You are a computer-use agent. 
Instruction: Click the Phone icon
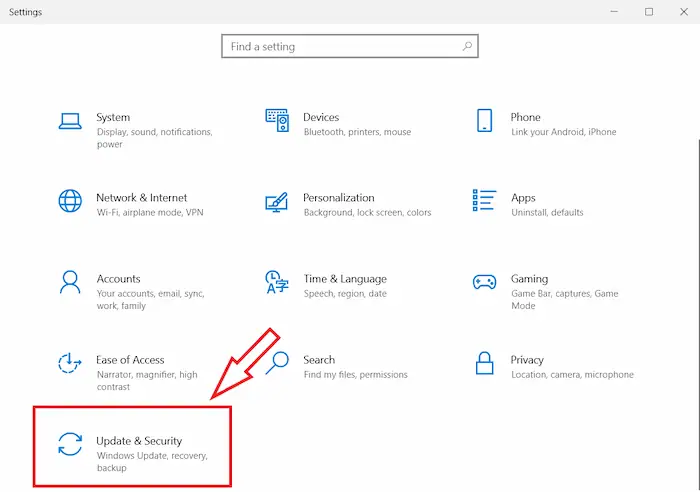point(484,121)
